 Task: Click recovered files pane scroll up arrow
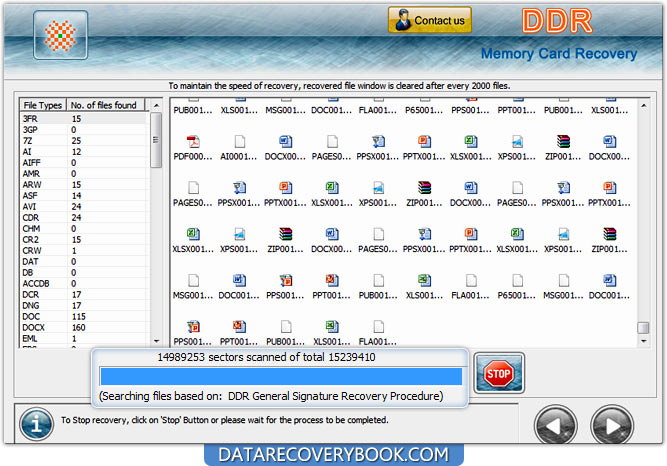tap(644, 105)
